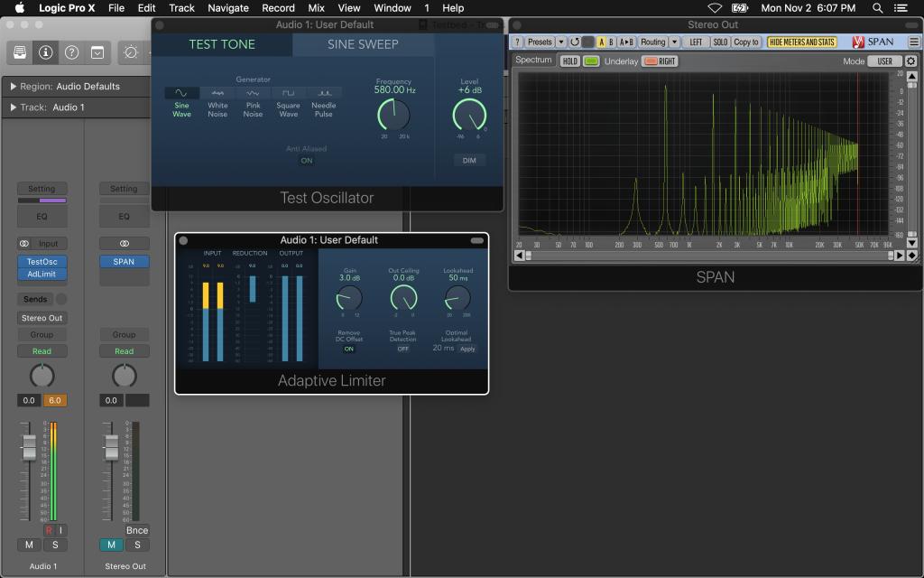The width and height of the screenshot is (924, 578).
Task: Click Audio 1 stereo format icon
Action: [24, 244]
